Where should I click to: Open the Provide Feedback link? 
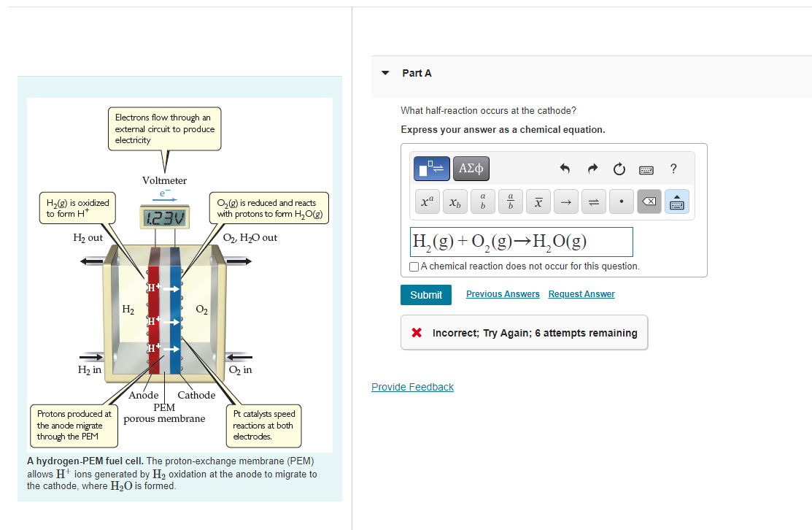pos(412,387)
